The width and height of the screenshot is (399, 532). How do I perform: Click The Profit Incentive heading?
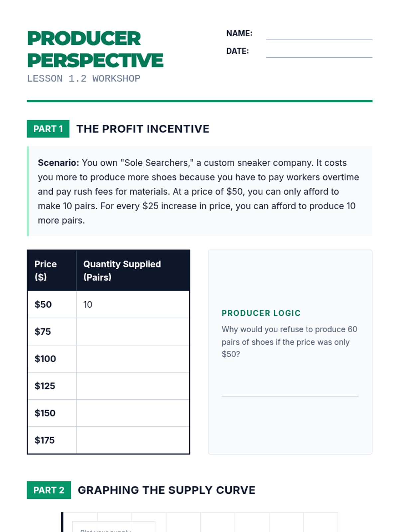pos(143,129)
